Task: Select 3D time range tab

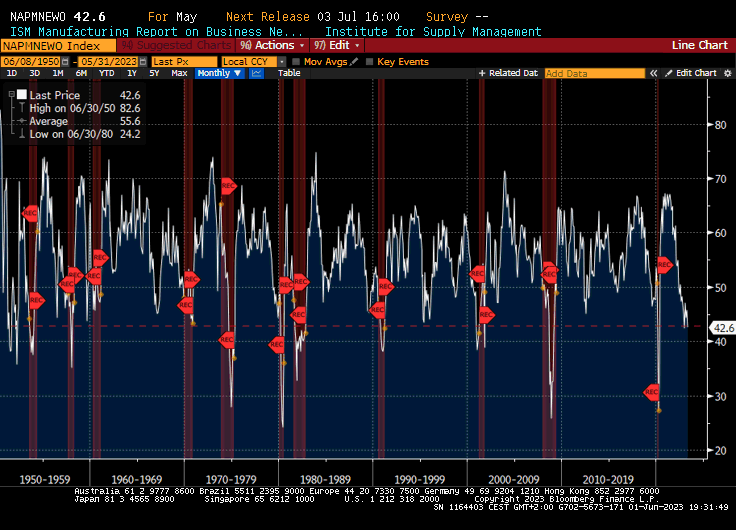Action: pyautogui.click(x=35, y=73)
